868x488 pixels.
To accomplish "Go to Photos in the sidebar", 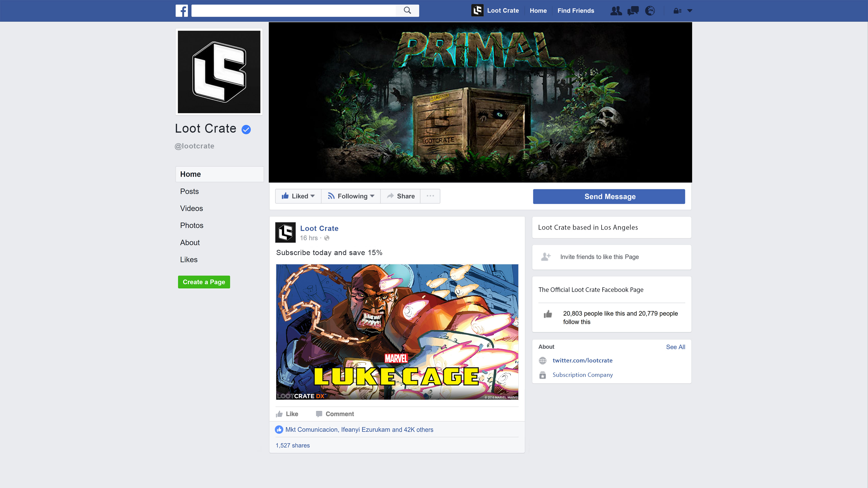I will (191, 225).
